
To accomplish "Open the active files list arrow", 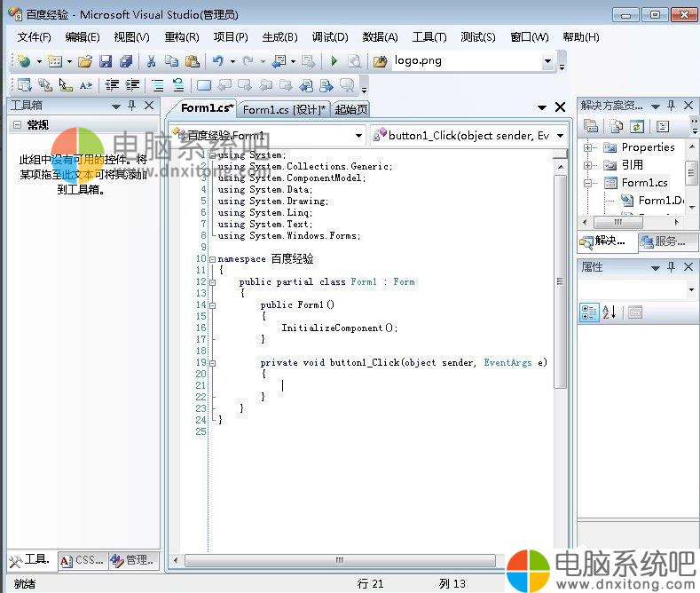I will [x=542, y=107].
